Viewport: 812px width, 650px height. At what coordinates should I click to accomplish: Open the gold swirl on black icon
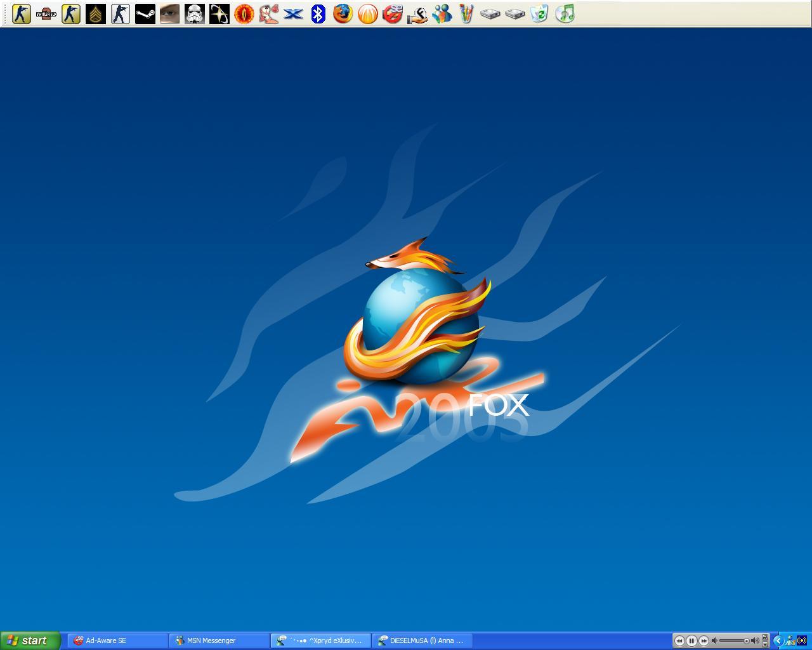tap(219, 14)
